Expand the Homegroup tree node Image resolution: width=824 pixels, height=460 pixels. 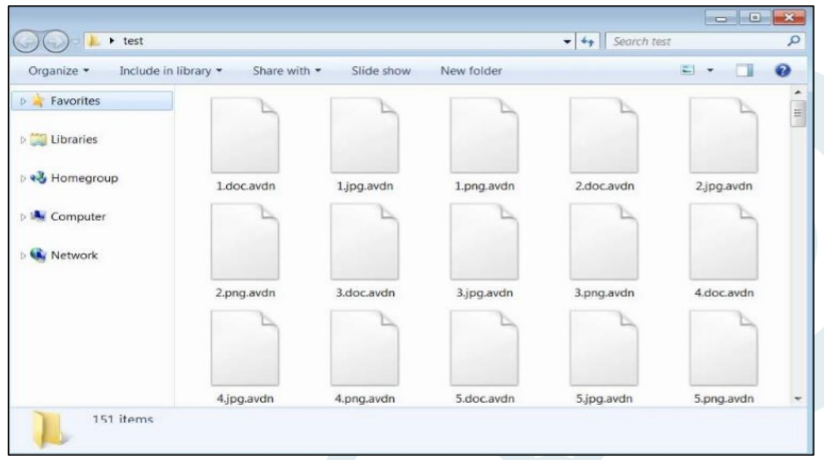tap(23, 178)
